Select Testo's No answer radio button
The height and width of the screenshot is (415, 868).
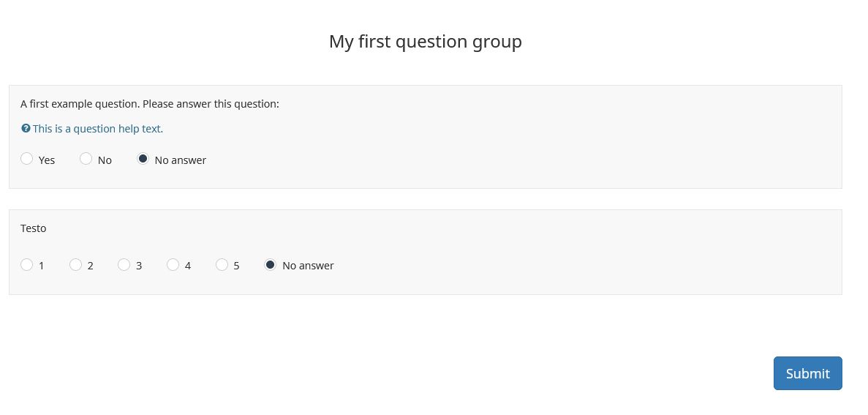pyautogui.click(x=271, y=265)
